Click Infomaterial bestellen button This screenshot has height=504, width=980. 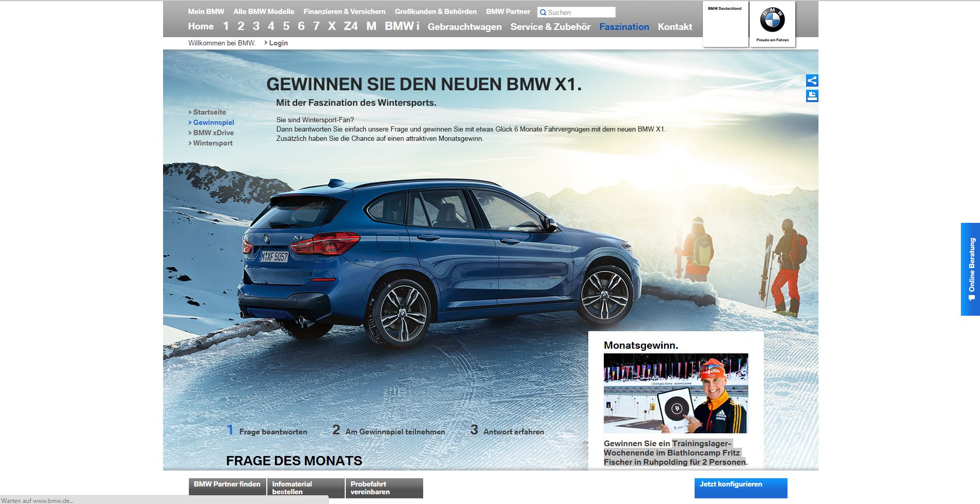click(x=306, y=488)
